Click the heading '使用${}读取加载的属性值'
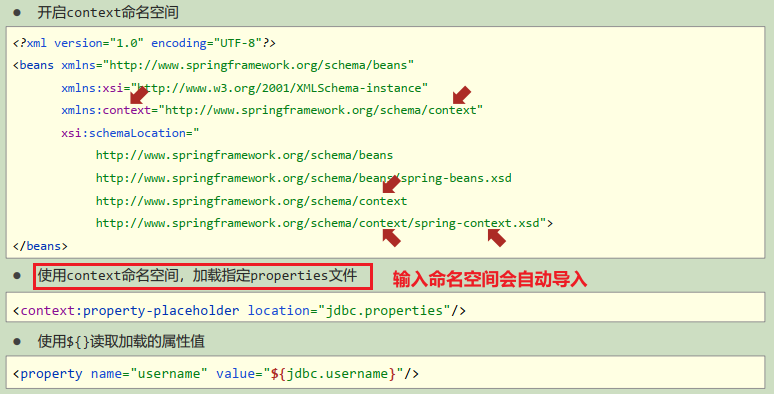This screenshot has width=774, height=394. click(x=121, y=341)
